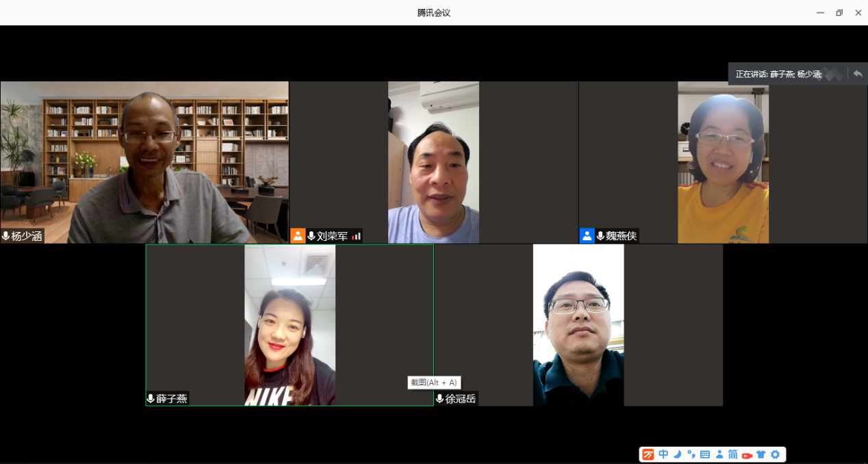868x464 pixels.
Task: Switch simplified/traditional with the 简 button
Action: click(x=732, y=454)
